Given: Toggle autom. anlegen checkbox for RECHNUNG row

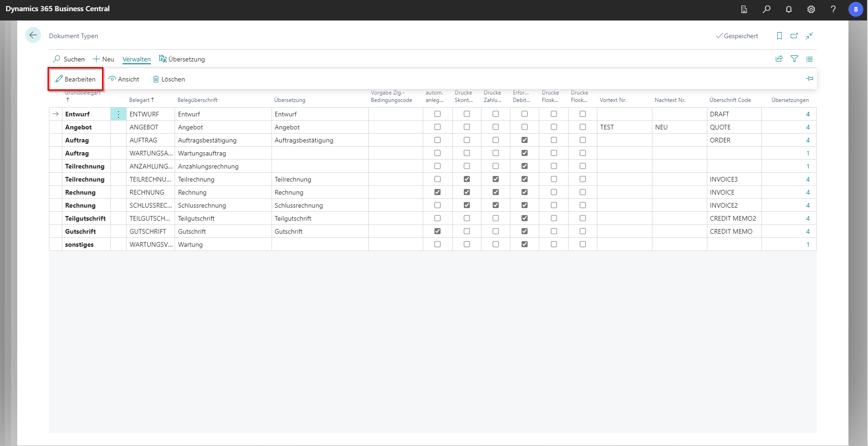Looking at the screenshot, I should [x=437, y=192].
